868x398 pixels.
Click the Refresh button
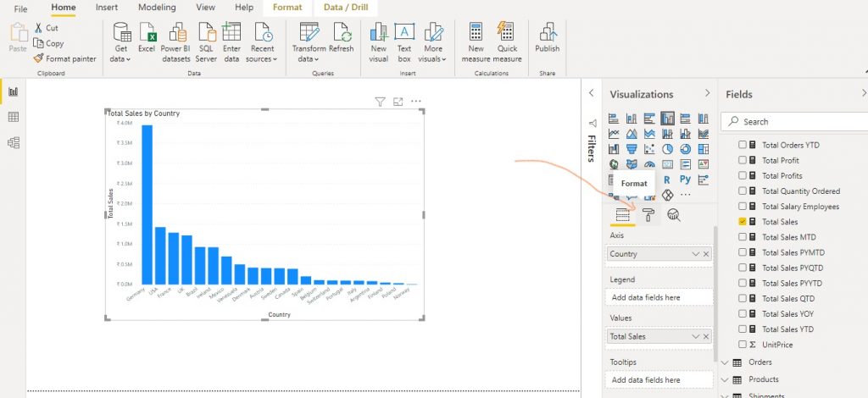coord(342,37)
